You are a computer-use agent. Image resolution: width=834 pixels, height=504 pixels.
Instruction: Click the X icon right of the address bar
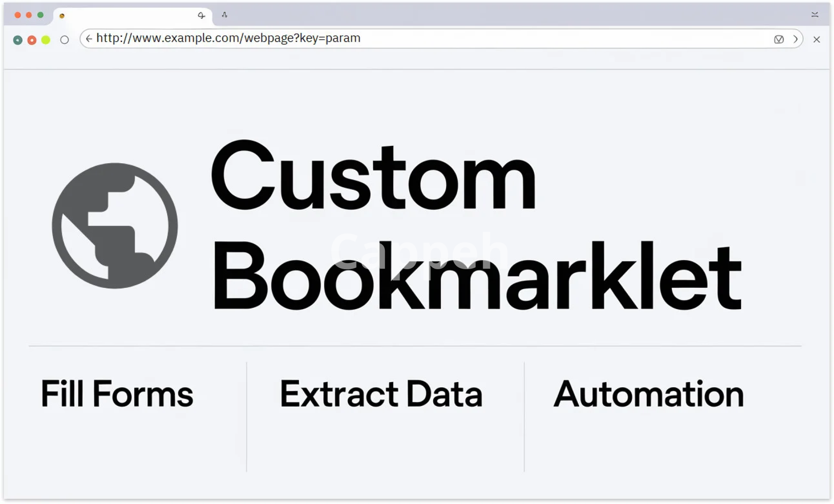(x=817, y=40)
